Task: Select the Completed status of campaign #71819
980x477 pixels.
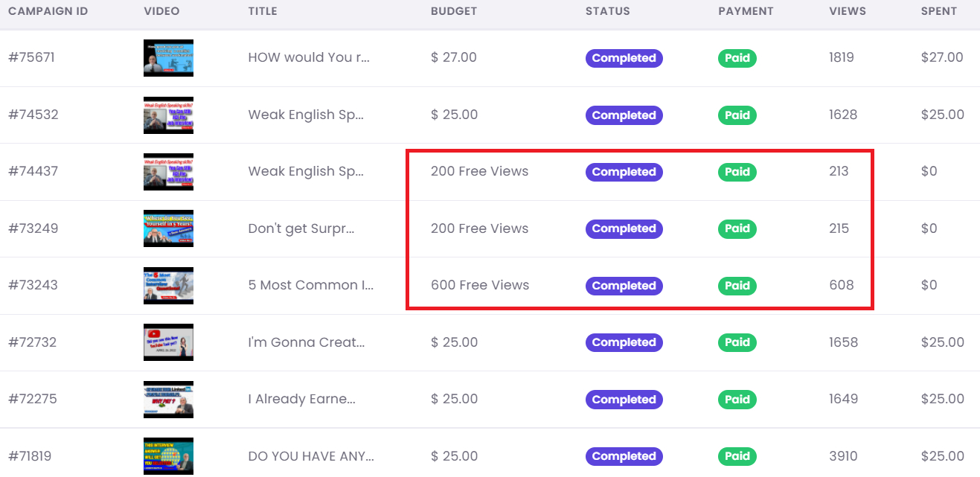Action: pos(624,456)
